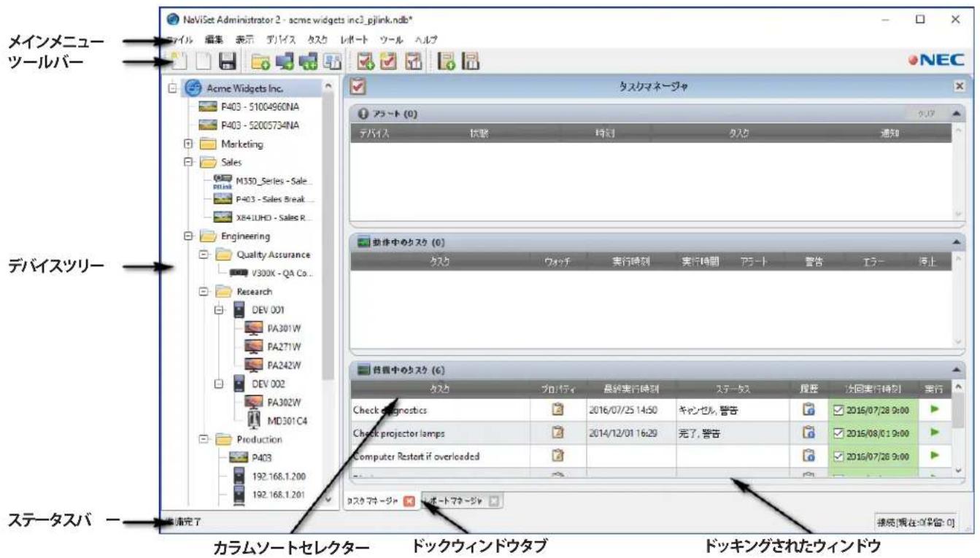This screenshot has height=558, width=980.
Task: Expand the Marketing folder
Action: click(188, 144)
